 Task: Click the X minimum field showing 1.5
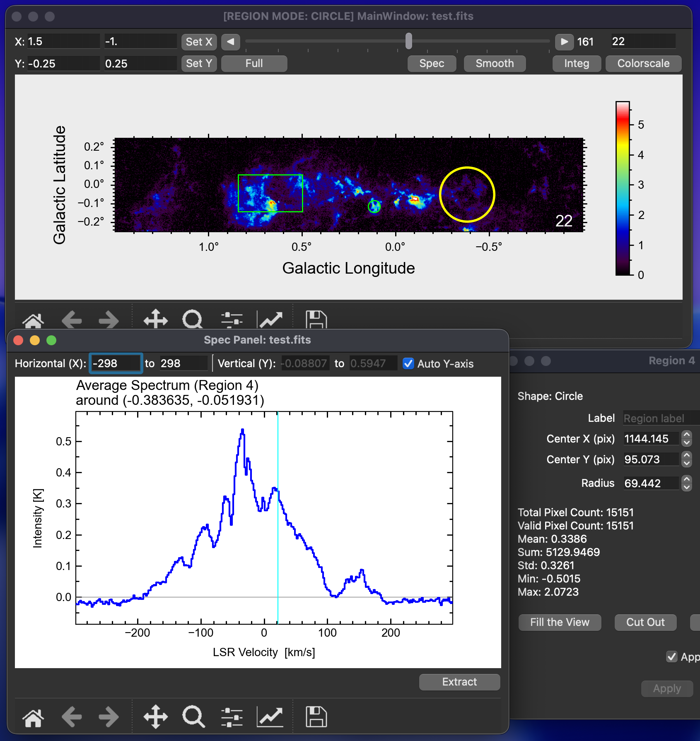coord(63,41)
